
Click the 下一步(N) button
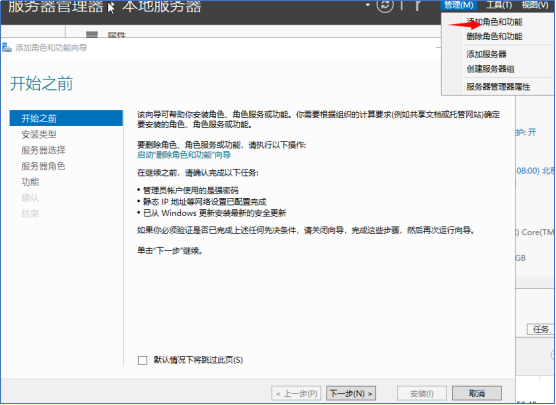[351, 393]
